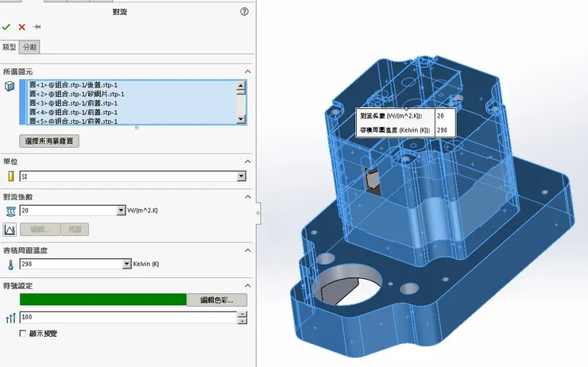Switch to the 類型 tab
Image resolution: width=588 pixels, height=367 pixels.
[10, 47]
